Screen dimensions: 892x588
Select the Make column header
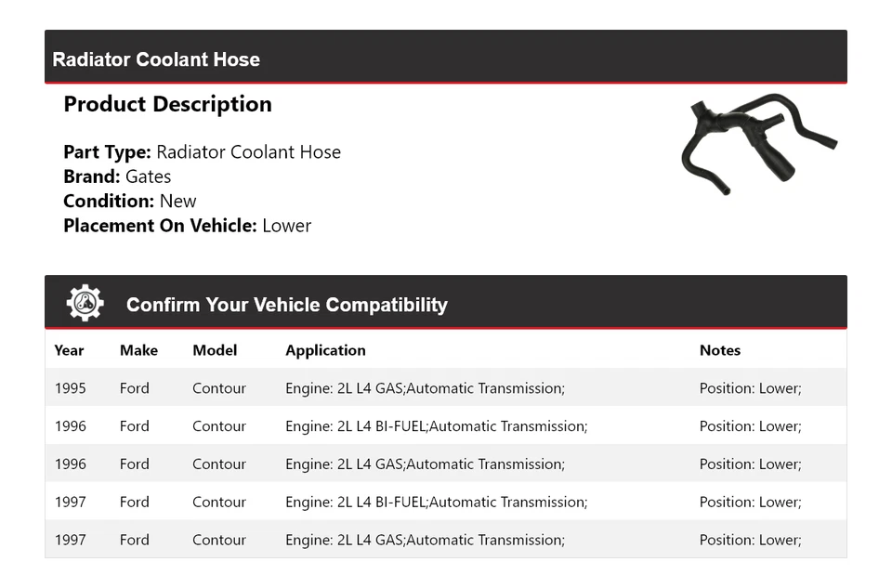[x=138, y=350]
